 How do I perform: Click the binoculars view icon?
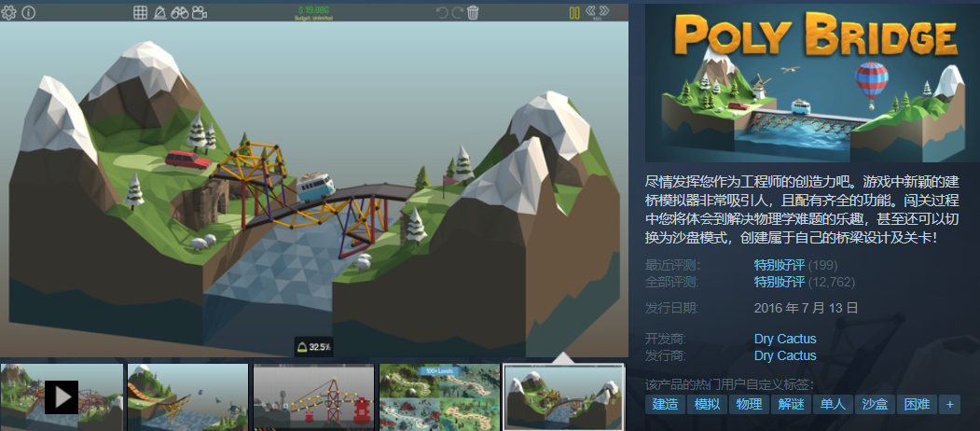[x=180, y=12]
